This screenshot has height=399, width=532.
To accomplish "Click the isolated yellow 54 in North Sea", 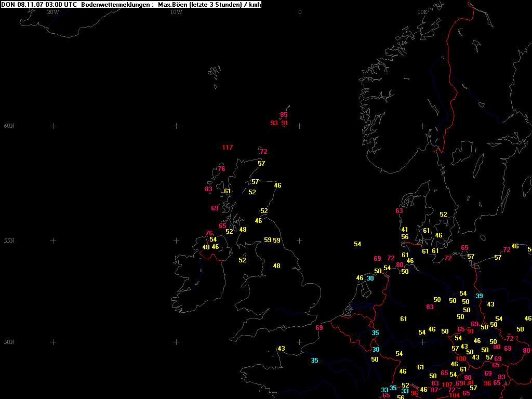I will 357,244.
